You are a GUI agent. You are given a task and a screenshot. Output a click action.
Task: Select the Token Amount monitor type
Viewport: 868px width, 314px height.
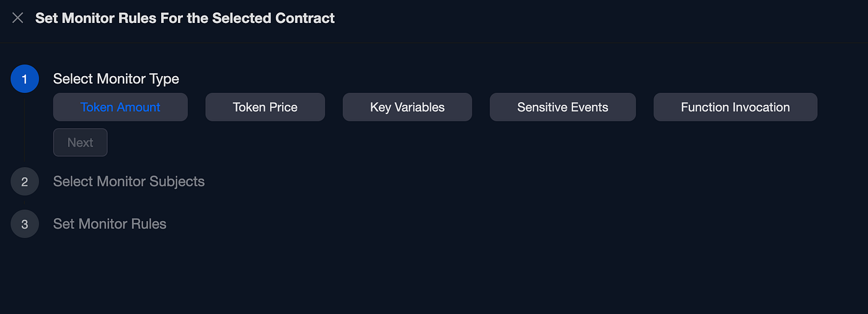point(120,107)
